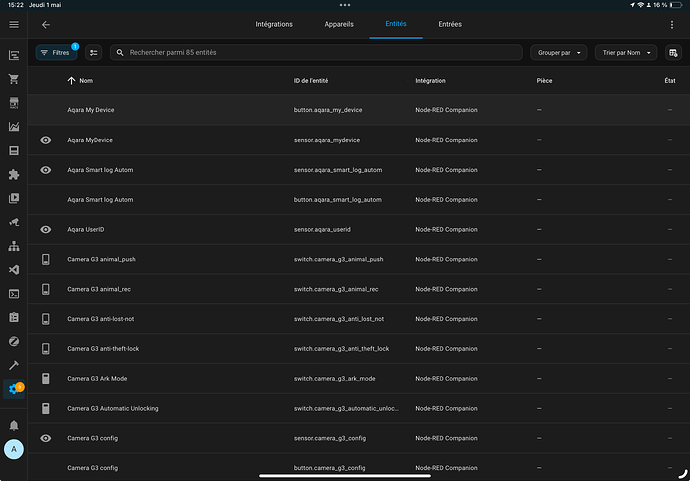Open the table column settings icon

coord(673,53)
